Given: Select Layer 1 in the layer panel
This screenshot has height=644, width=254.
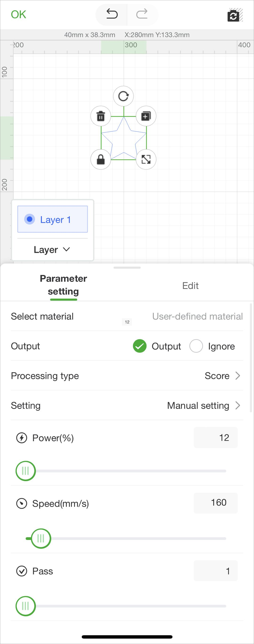Looking at the screenshot, I should point(52,219).
